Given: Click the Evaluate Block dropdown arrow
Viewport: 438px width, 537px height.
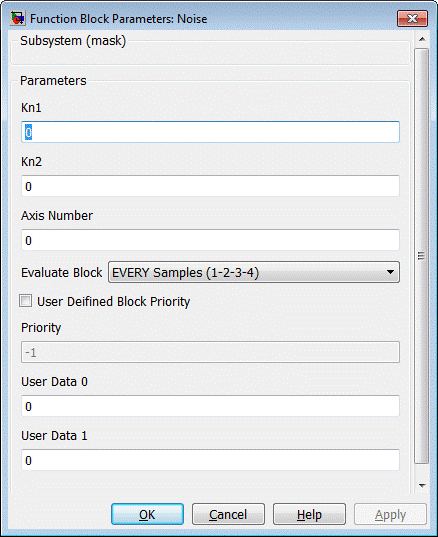Looking at the screenshot, I should click(x=390, y=272).
